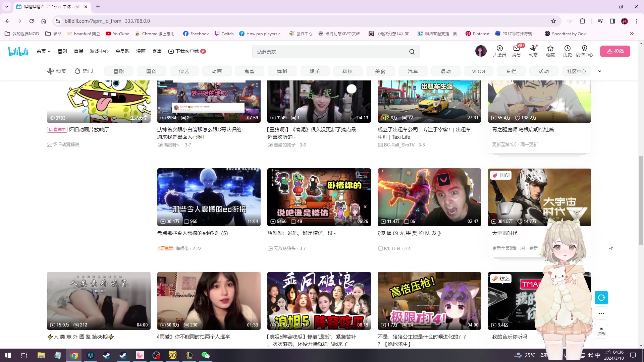
Task: Click the vertical page scrollbar
Action: click(x=641, y=200)
